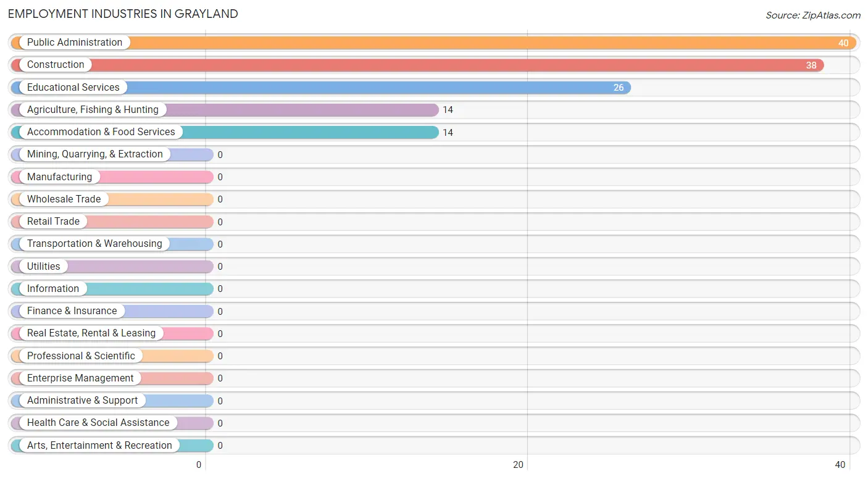Click the value 0 beside Enterprise Management

(x=220, y=378)
